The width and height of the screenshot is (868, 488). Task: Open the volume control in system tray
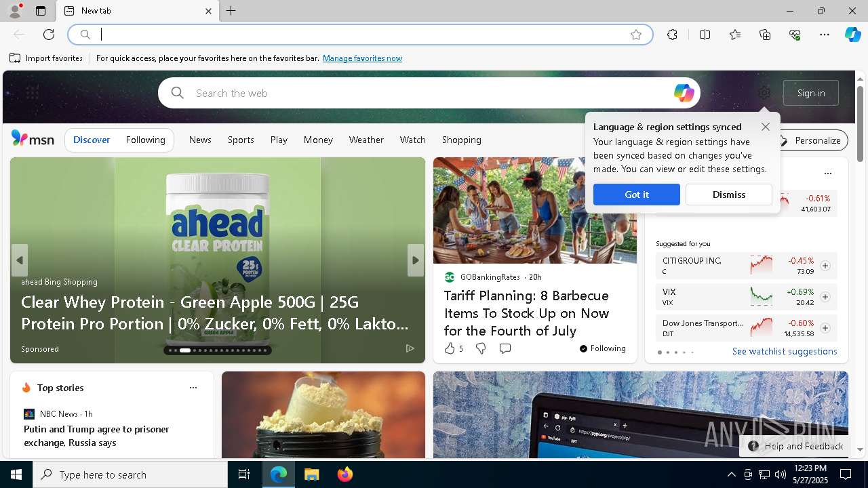pos(780,474)
